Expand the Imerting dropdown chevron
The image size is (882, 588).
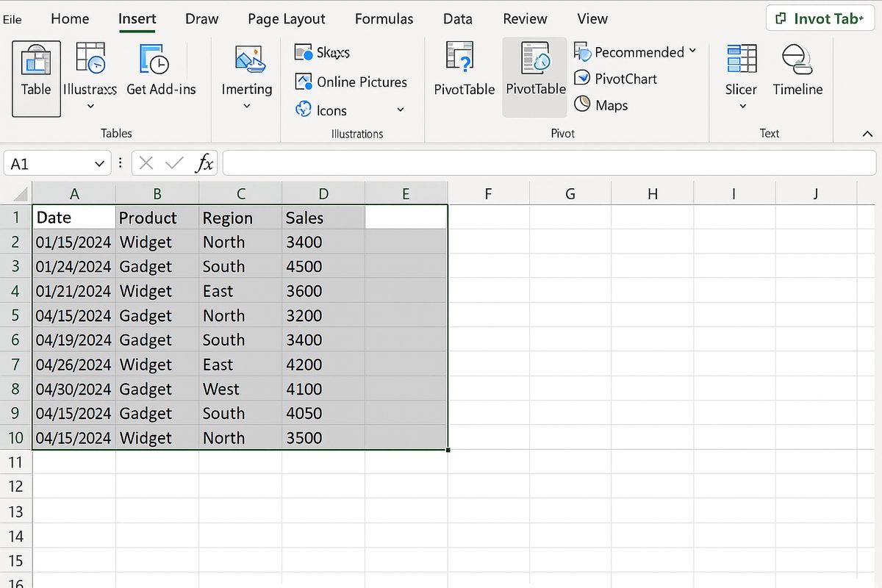pos(247,107)
